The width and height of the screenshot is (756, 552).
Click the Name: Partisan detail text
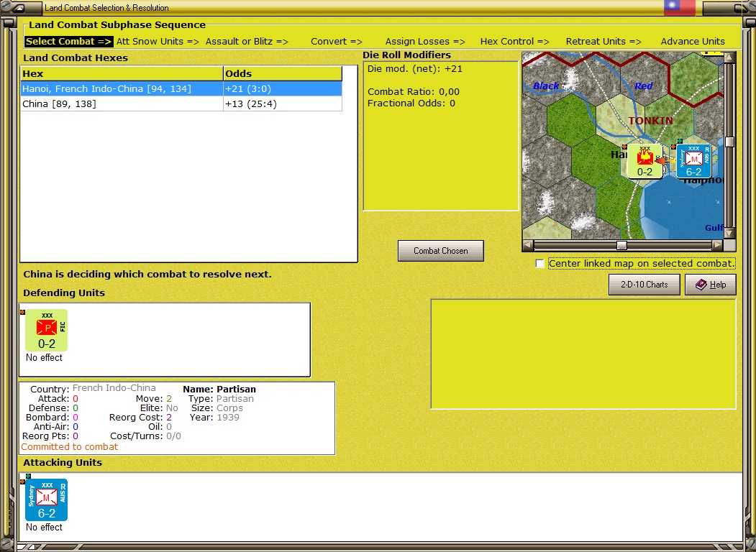219,389
